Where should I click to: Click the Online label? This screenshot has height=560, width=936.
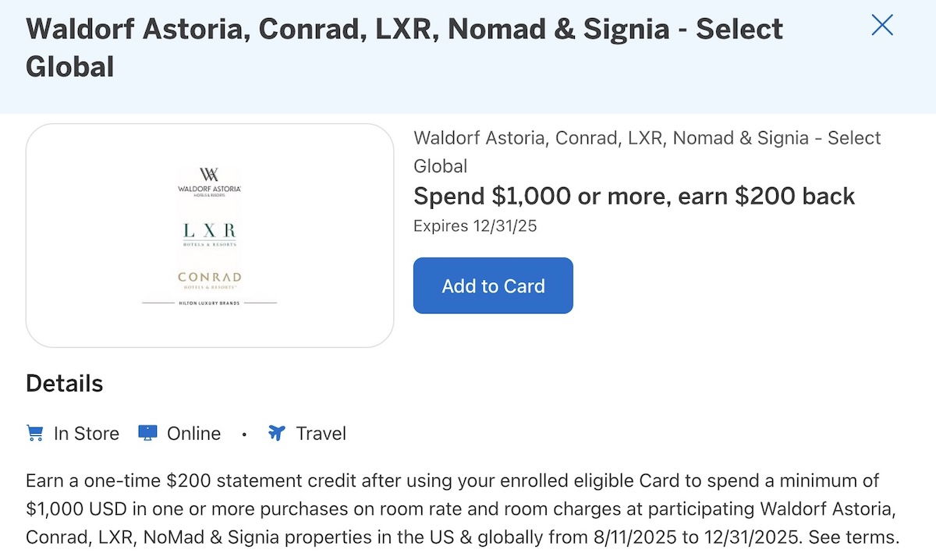click(x=193, y=434)
